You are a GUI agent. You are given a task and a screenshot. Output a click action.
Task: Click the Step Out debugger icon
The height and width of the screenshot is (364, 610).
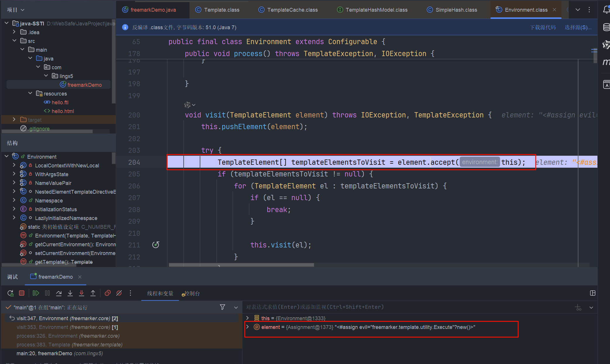pos(93,293)
